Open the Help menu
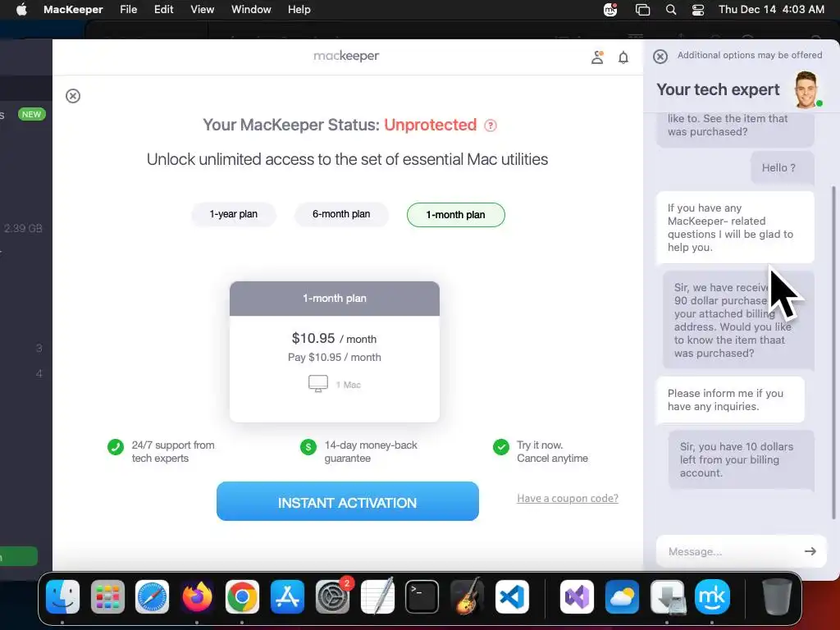Screen dimensions: 840x630 point(299,10)
